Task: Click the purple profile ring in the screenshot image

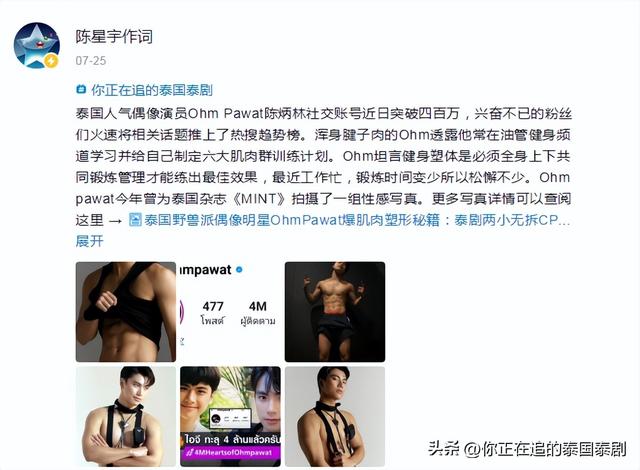Action: pos(182,312)
